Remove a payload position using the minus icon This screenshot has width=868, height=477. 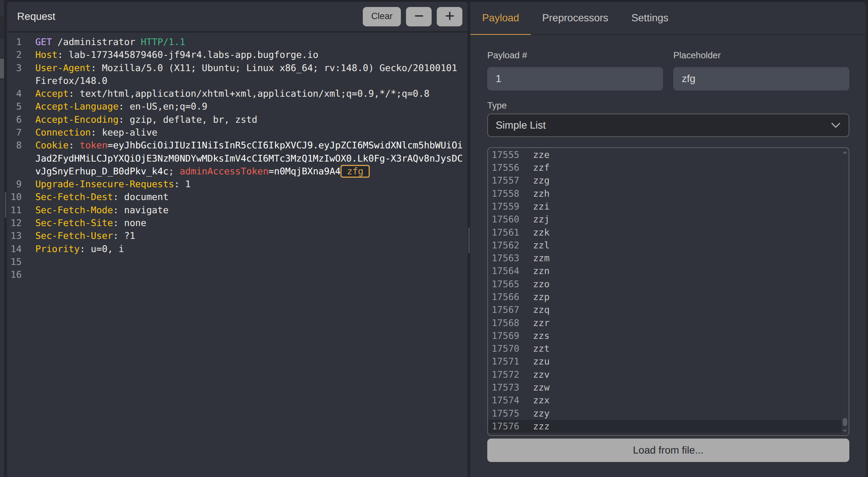(418, 16)
